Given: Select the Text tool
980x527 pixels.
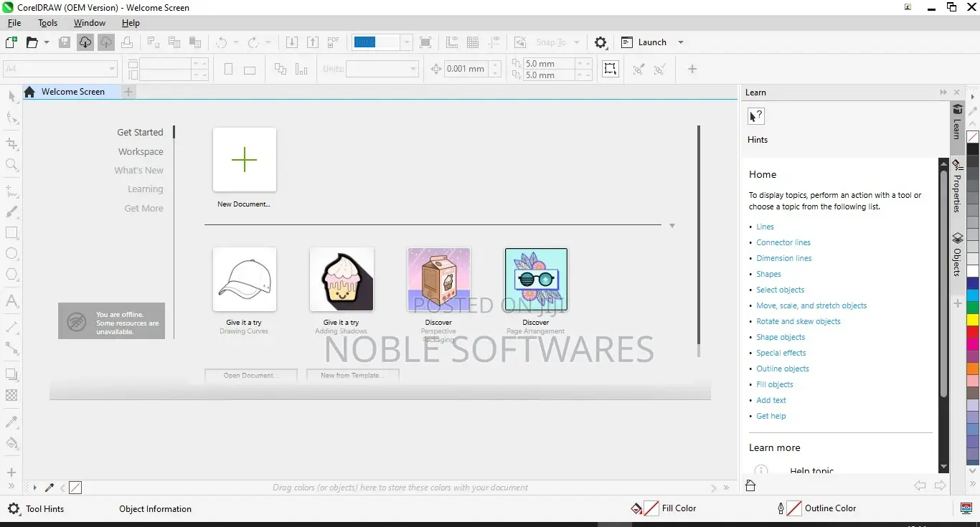Looking at the screenshot, I should (11, 300).
